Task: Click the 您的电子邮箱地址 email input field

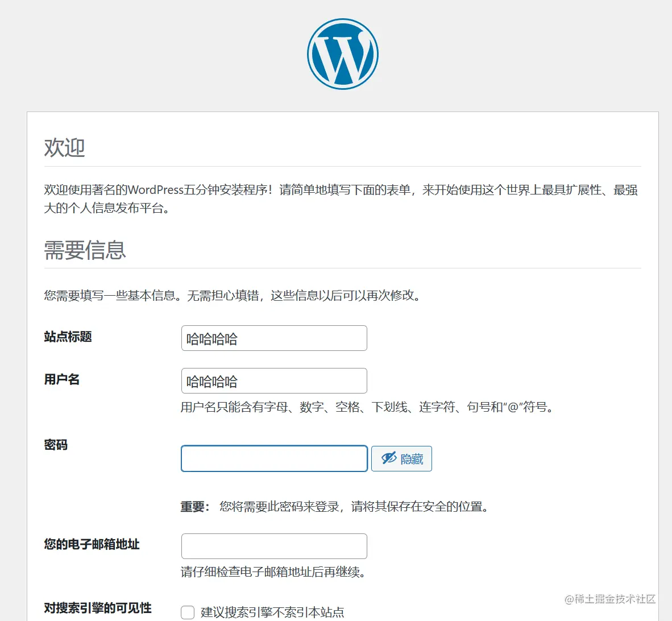Action: [274, 546]
